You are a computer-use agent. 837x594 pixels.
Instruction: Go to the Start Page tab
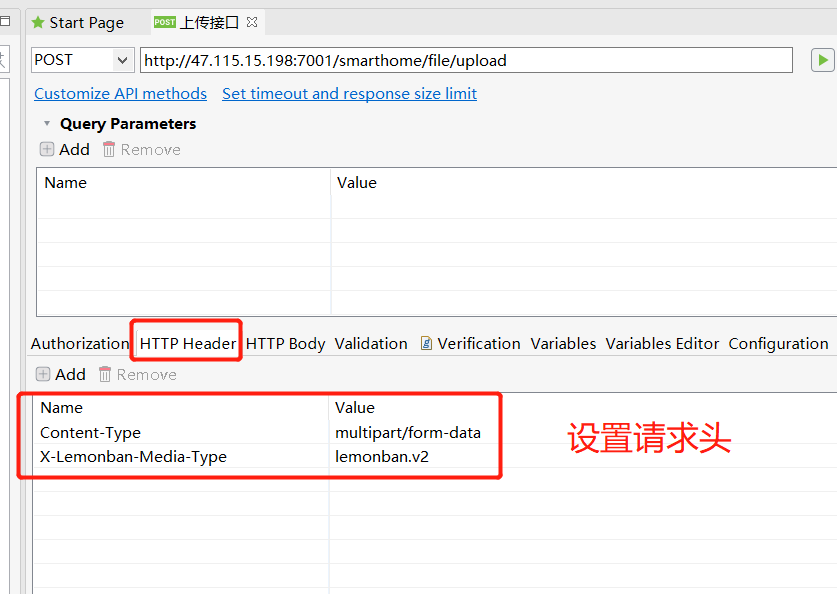coord(85,22)
